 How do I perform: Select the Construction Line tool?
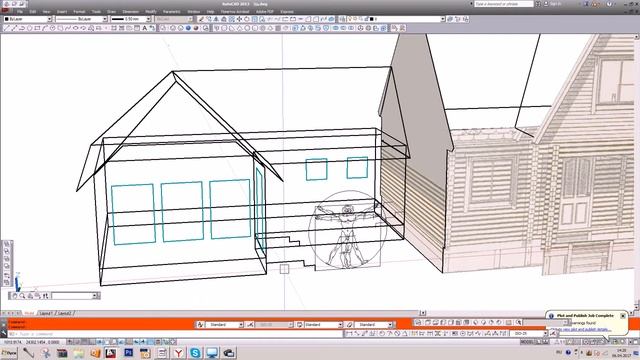pyautogui.click(x=14, y=28)
